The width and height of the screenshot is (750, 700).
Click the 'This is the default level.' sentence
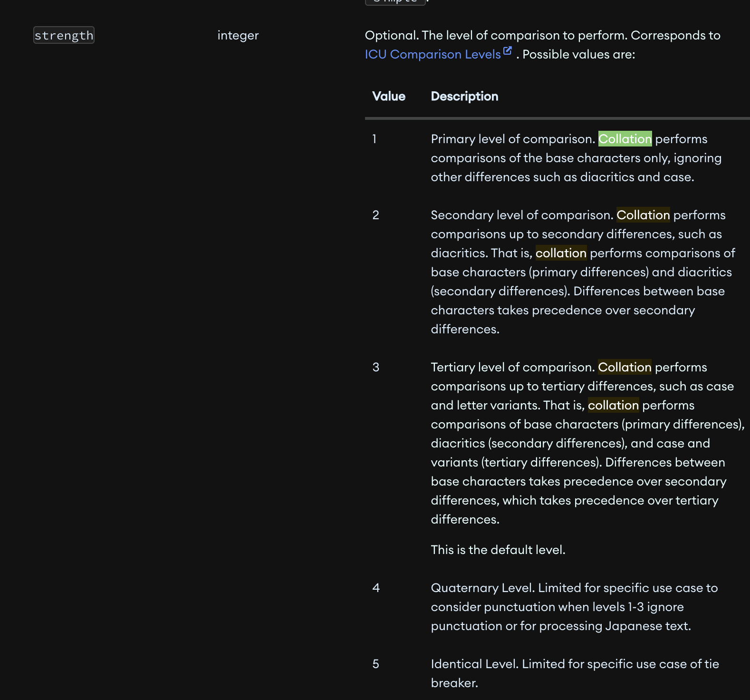(x=498, y=550)
